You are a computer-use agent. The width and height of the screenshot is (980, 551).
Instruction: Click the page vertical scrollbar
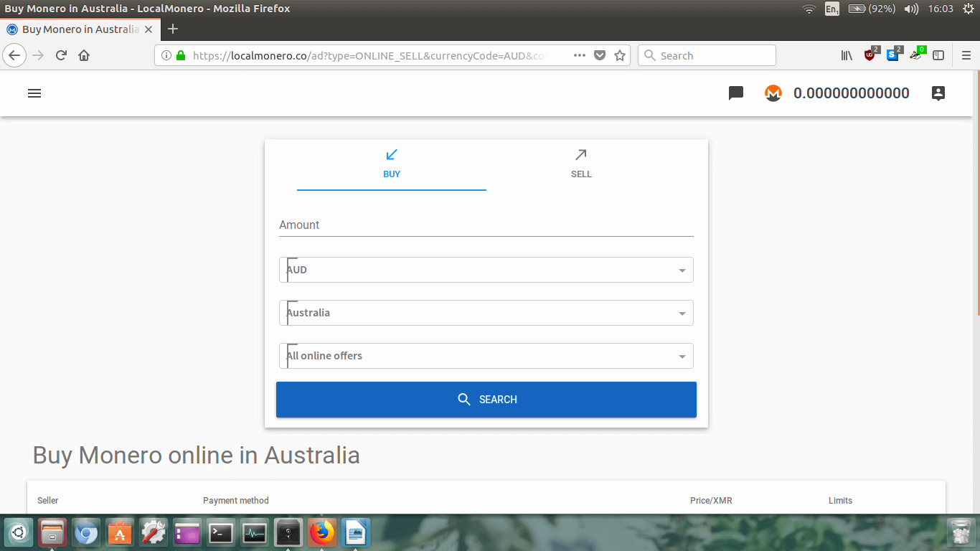977,194
